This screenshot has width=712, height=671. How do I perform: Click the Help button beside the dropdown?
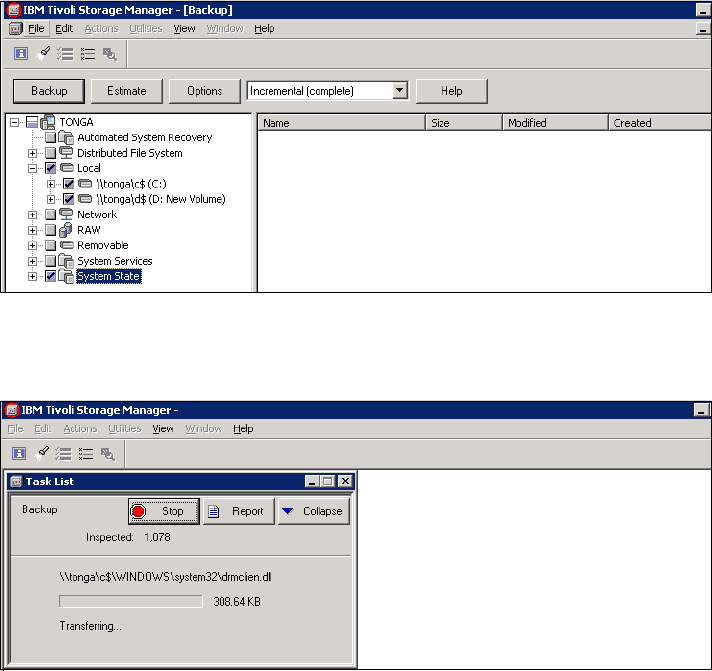click(x=452, y=91)
